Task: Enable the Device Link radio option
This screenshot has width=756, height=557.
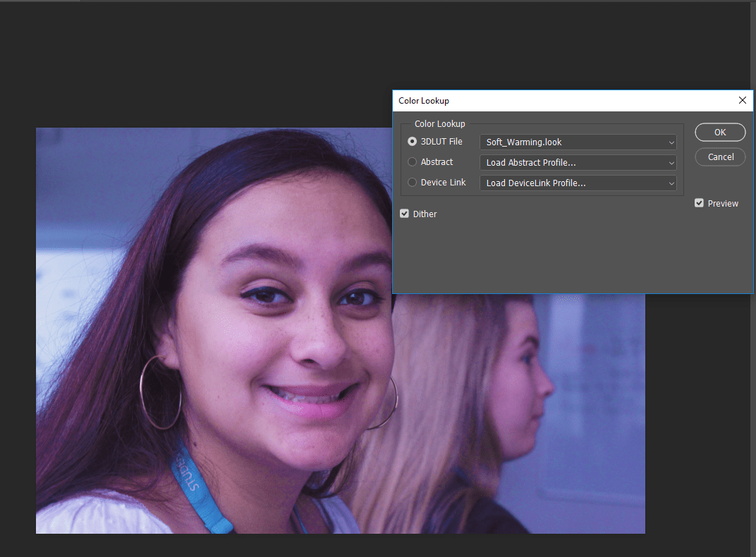Action: click(413, 183)
